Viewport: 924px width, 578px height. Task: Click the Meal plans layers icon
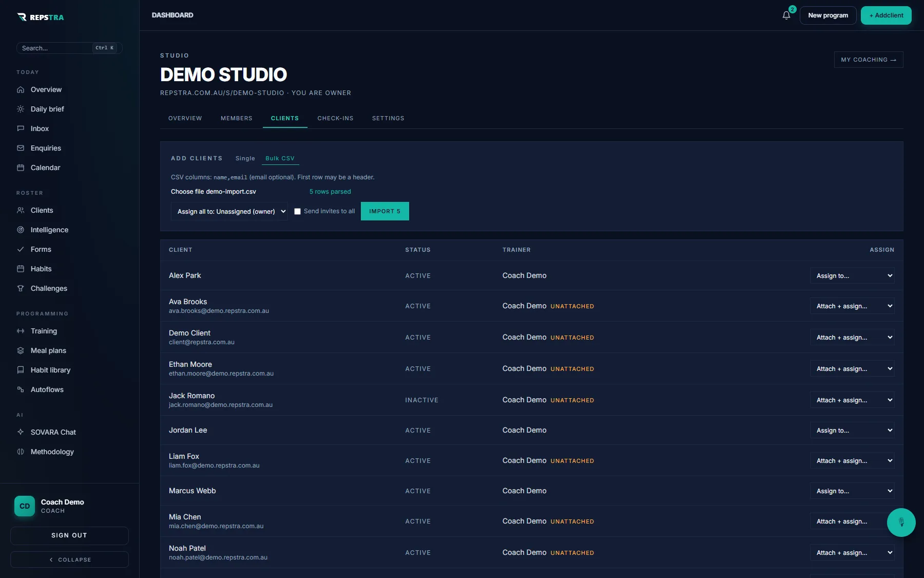point(21,350)
